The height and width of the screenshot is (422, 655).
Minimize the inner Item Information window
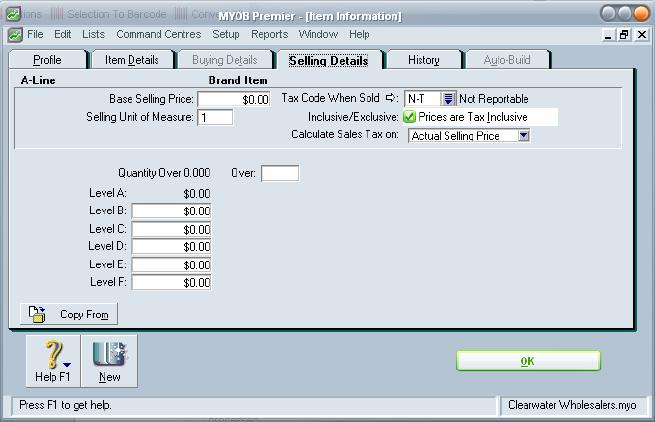[x=608, y=35]
